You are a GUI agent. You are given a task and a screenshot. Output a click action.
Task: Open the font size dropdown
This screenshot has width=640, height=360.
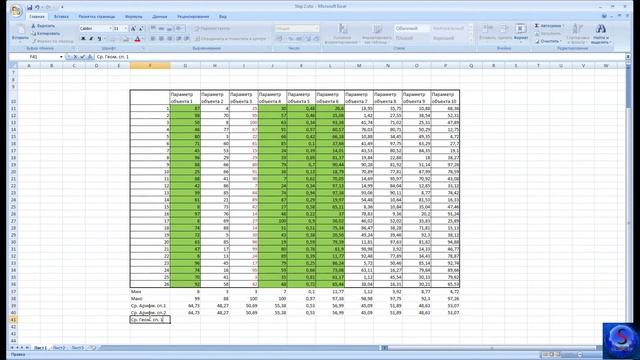(x=126, y=29)
